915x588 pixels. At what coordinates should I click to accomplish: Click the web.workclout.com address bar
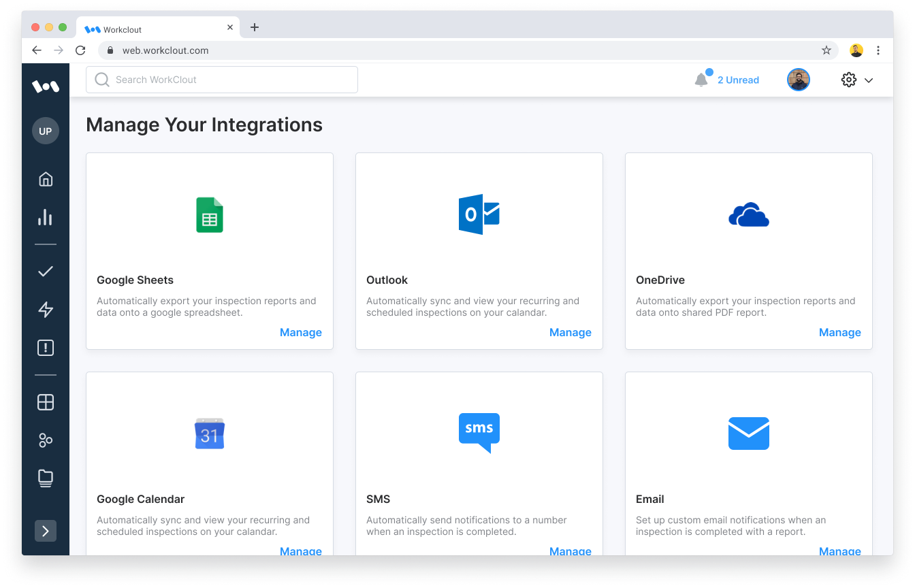(468, 50)
